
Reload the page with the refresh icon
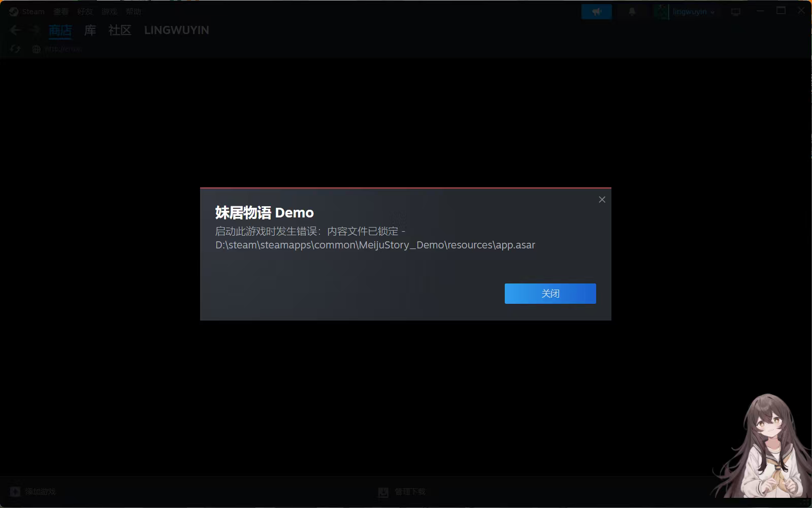click(x=15, y=49)
